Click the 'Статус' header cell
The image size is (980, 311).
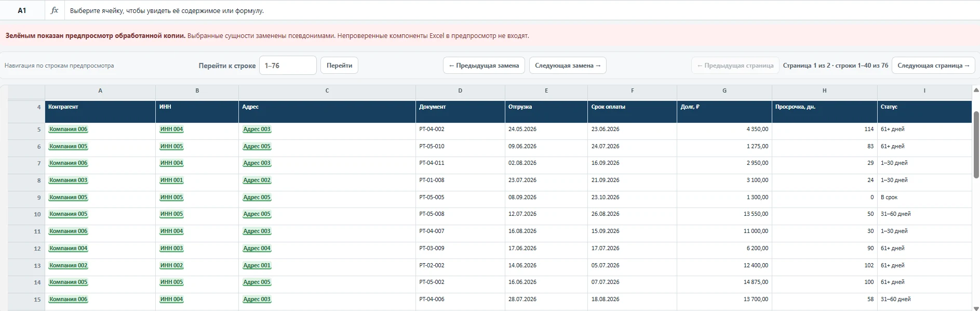(924, 111)
